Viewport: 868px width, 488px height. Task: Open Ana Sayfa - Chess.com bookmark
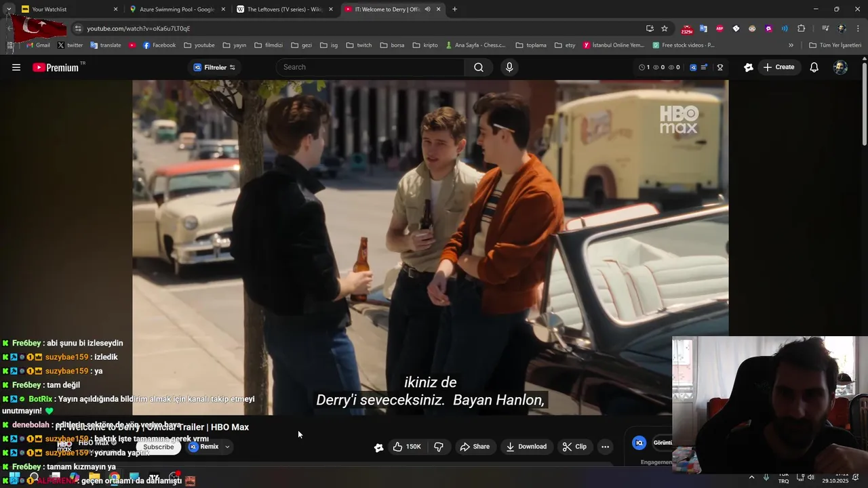pyautogui.click(x=475, y=45)
